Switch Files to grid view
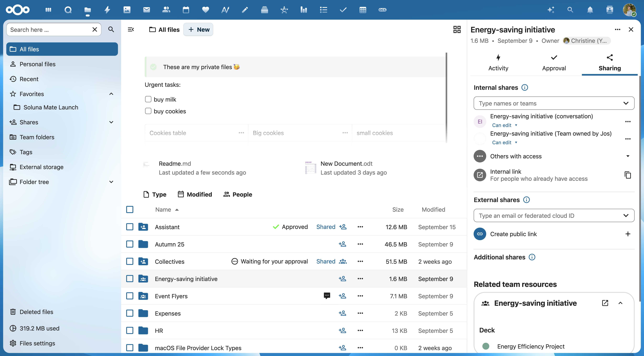Viewport: 644px width, 356px height. point(457,29)
